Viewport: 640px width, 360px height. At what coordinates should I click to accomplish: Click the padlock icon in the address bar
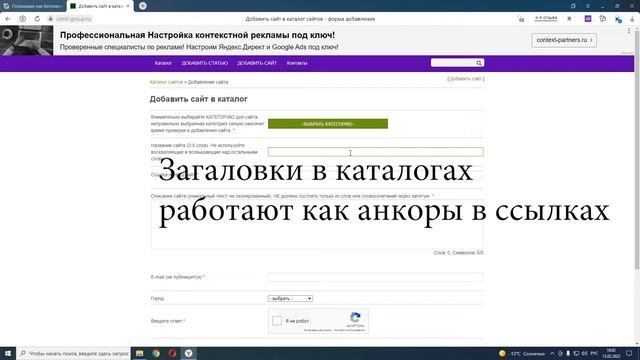pyautogui.click(x=51, y=19)
